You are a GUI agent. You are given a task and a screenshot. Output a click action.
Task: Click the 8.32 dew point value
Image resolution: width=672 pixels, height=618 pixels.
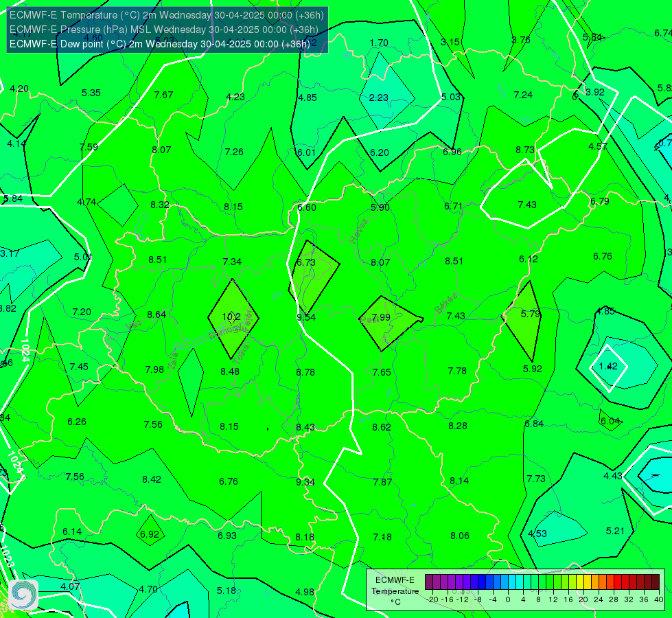pyautogui.click(x=160, y=205)
